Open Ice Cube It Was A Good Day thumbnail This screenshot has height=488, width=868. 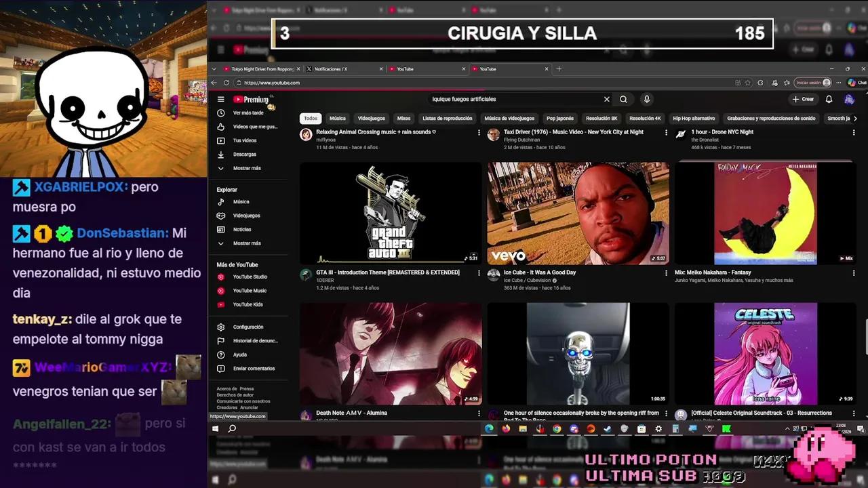[578, 213]
